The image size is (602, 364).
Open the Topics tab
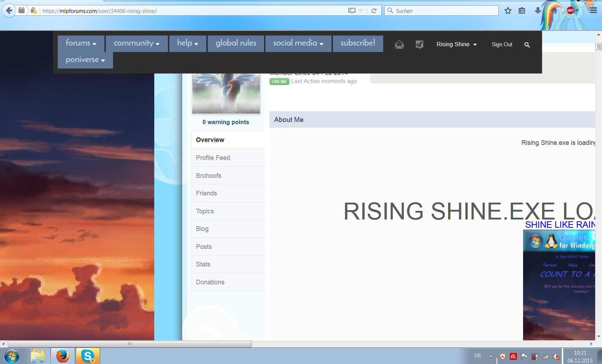click(x=228, y=211)
